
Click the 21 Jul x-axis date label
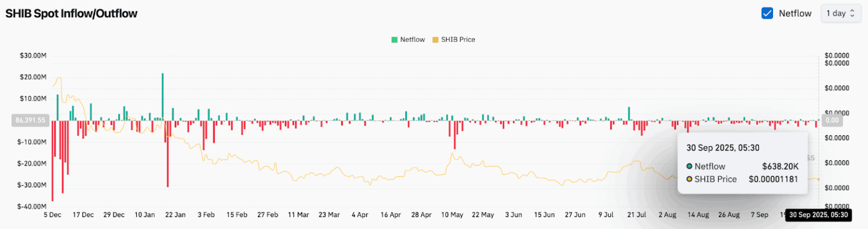pos(636,215)
